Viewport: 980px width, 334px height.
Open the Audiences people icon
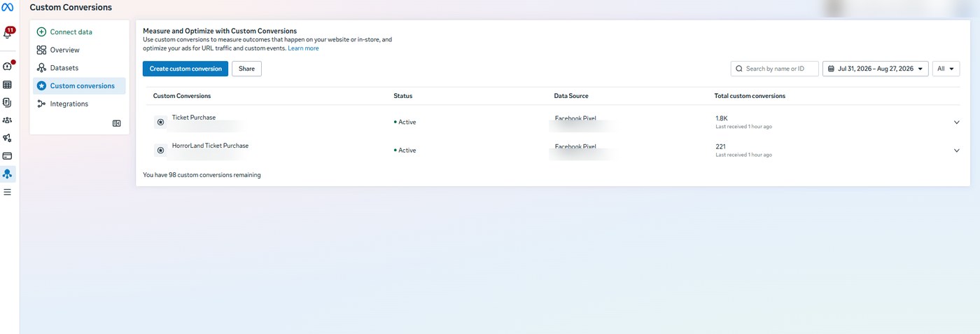[x=7, y=120]
